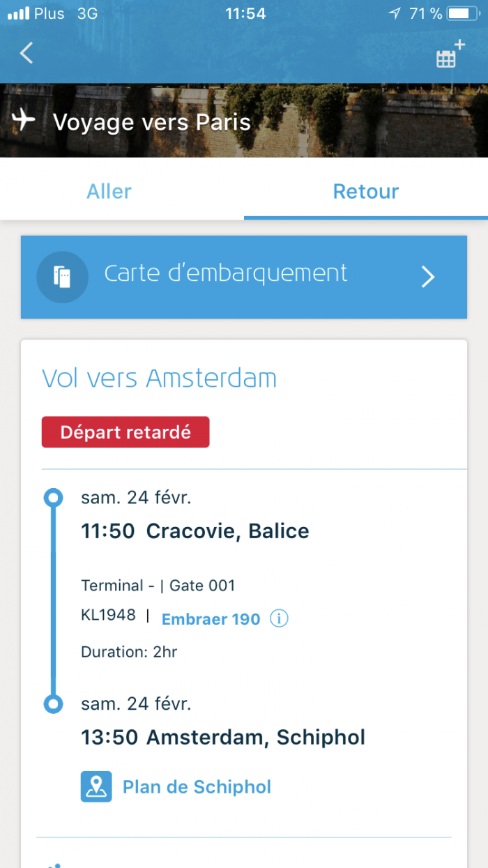Open the Plan de Schiphol link
This screenshot has width=488, height=868.
197,787
